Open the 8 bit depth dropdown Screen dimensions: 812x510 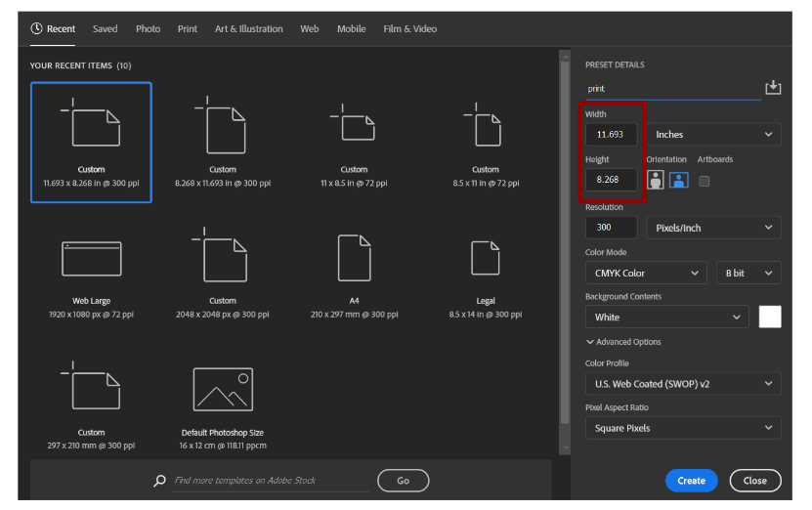point(748,273)
